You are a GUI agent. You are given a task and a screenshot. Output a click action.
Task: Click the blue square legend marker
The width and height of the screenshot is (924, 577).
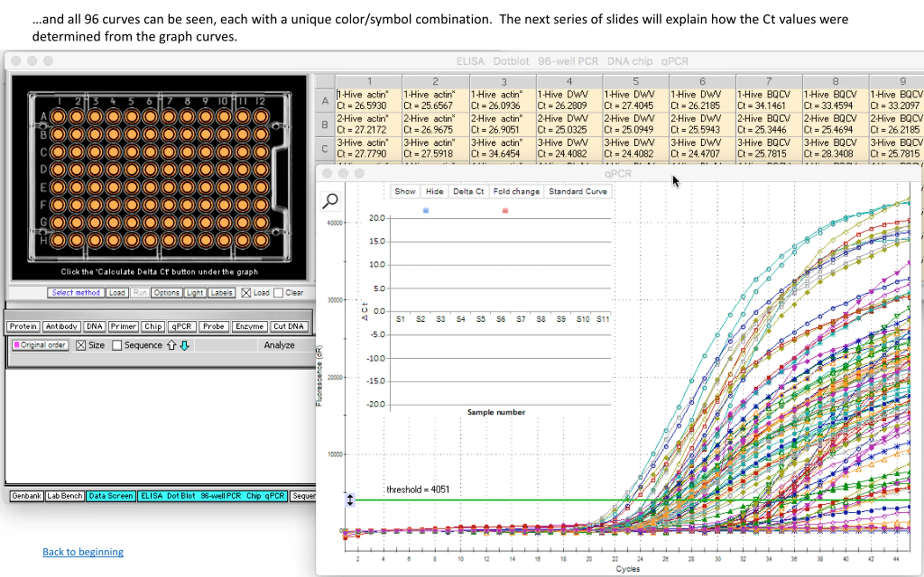pyautogui.click(x=426, y=210)
